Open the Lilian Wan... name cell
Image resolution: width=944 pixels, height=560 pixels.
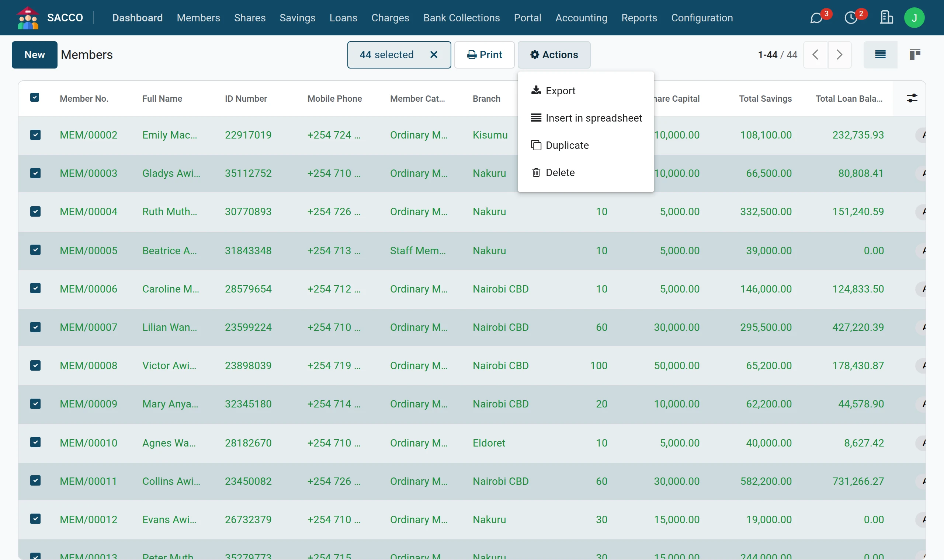170,327
